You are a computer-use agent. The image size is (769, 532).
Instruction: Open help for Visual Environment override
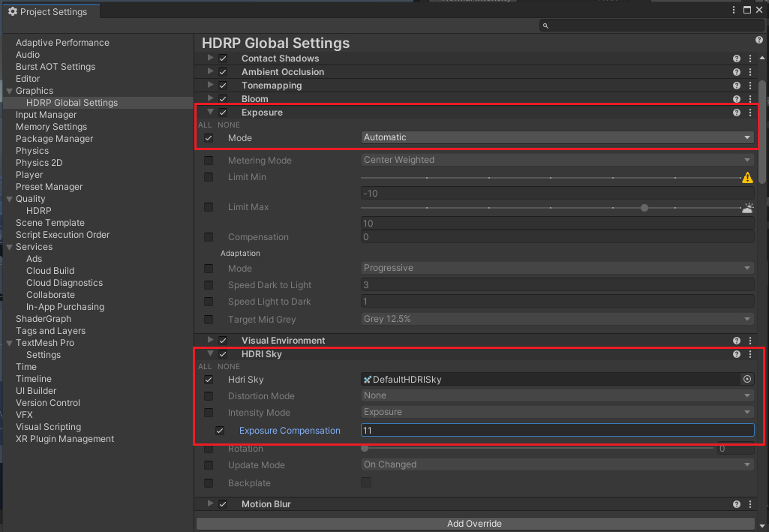736,341
